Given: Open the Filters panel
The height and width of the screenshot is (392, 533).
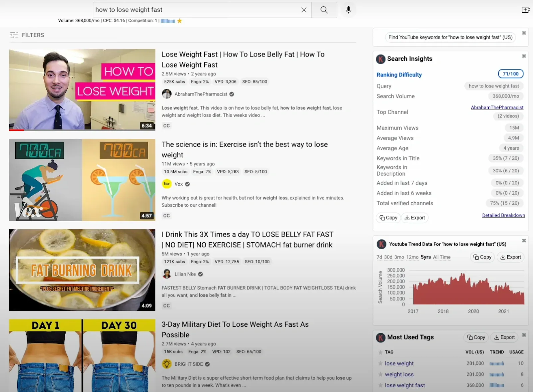Looking at the screenshot, I should point(27,35).
